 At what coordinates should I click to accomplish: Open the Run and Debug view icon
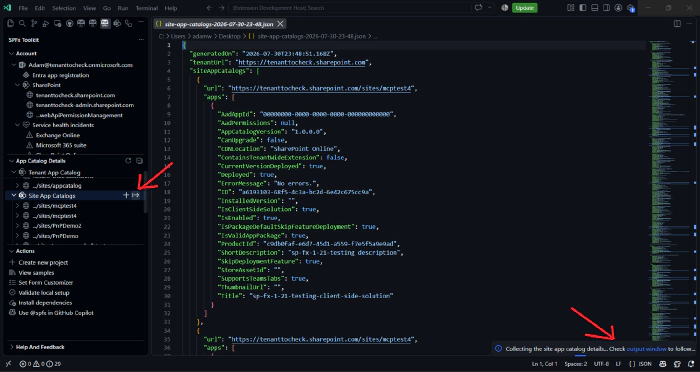point(46,24)
